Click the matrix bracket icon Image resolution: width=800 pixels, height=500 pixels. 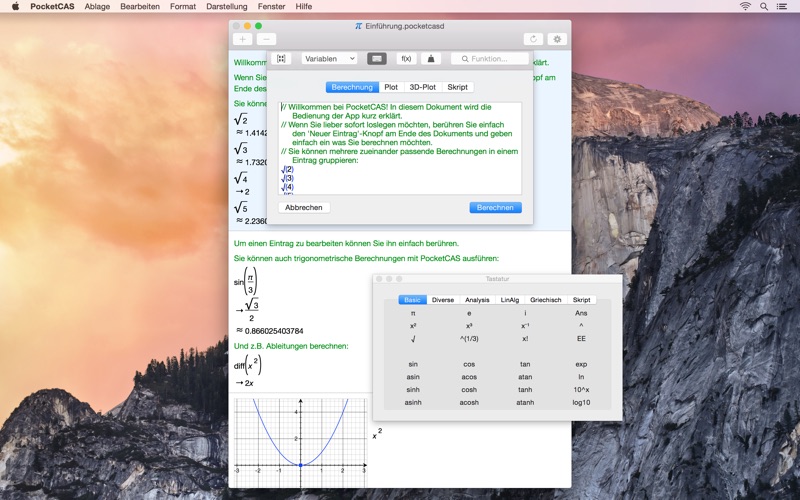pyautogui.click(x=281, y=59)
